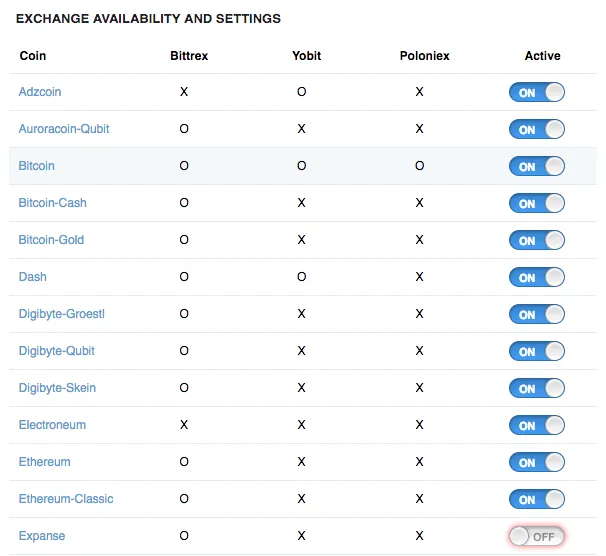Turn off the Adzcoin active toggle
Screen dimensions: 606x556
point(536,92)
